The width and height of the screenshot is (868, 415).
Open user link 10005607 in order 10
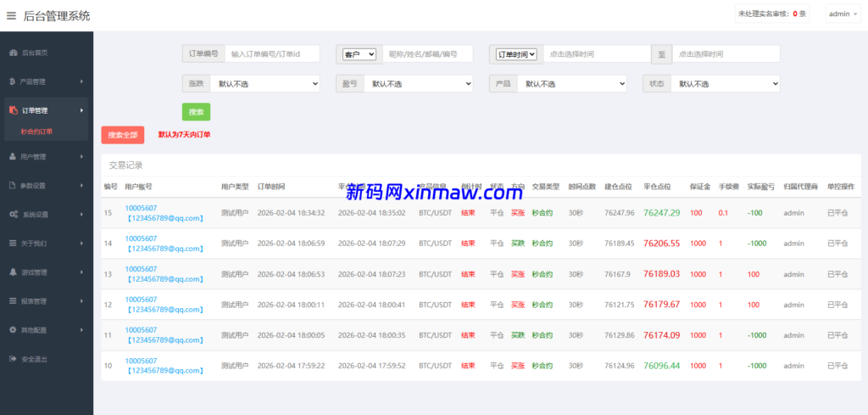coord(142,360)
